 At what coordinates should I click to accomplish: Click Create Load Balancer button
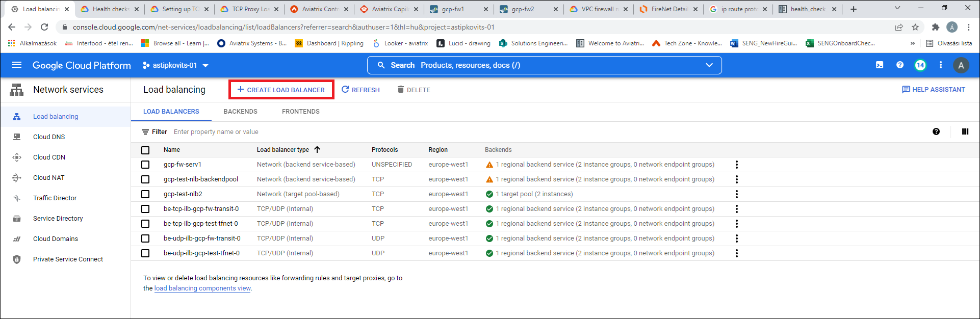click(281, 90)
